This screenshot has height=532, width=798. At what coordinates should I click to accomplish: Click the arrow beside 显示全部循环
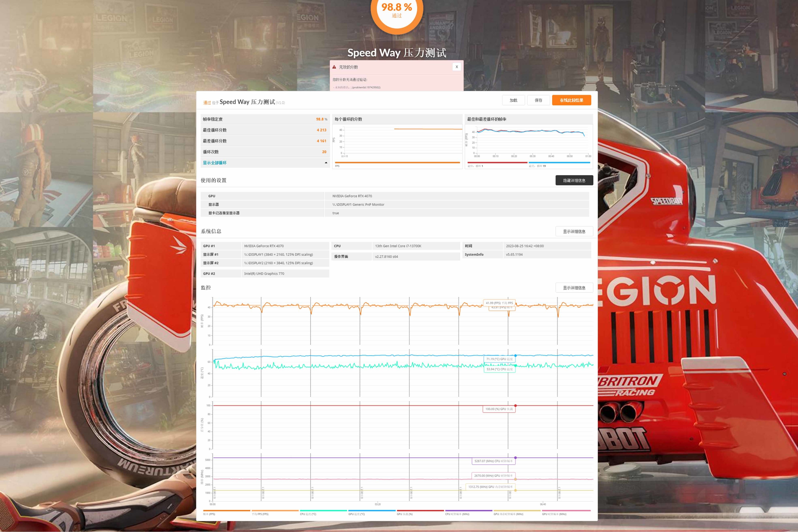tap(326, 163)
